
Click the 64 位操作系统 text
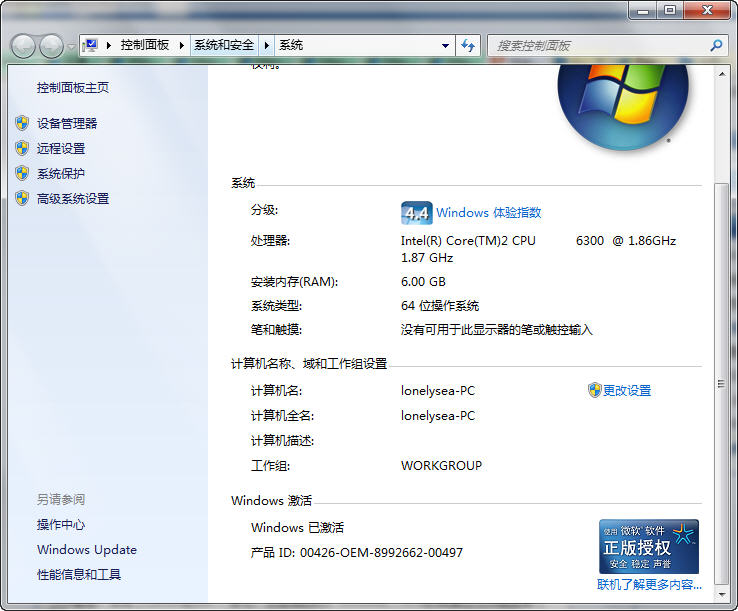[440, 306]
